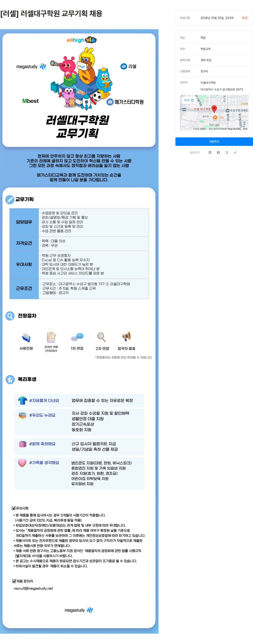Click the 1차 면접 speech bubble icon
This screenshot has width=253, height=644.
pyautogui.click(x=77, y=337)
